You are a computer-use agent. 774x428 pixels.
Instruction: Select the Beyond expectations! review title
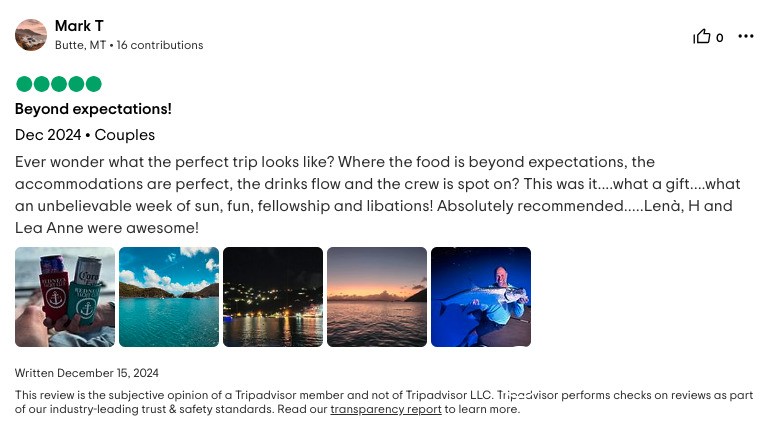click(x=93, y=109)
